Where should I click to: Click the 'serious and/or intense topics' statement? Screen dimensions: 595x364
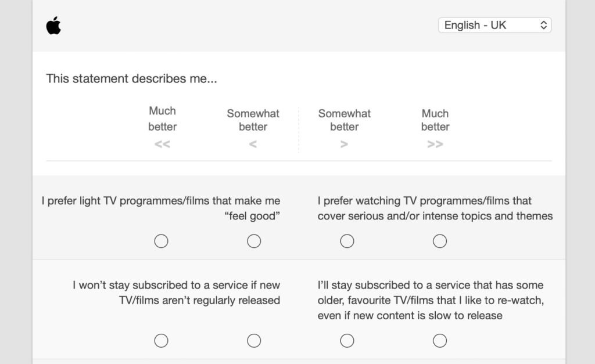coord(435,208)
